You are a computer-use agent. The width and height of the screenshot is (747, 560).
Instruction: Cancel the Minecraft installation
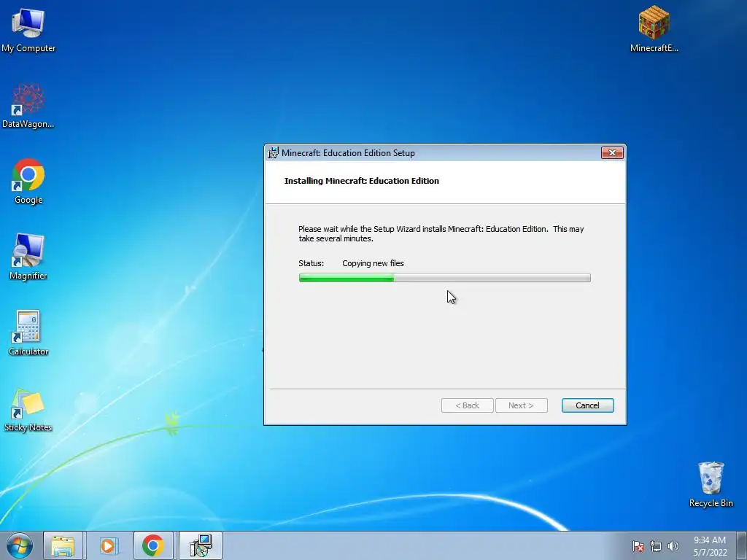pyautogui.click(x=587, y=405)
